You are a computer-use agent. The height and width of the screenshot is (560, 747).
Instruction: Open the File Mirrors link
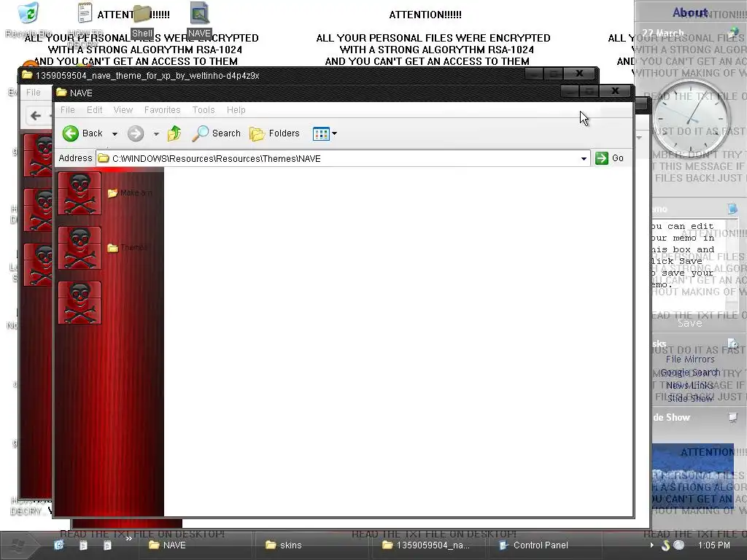(x=690, y=359)
